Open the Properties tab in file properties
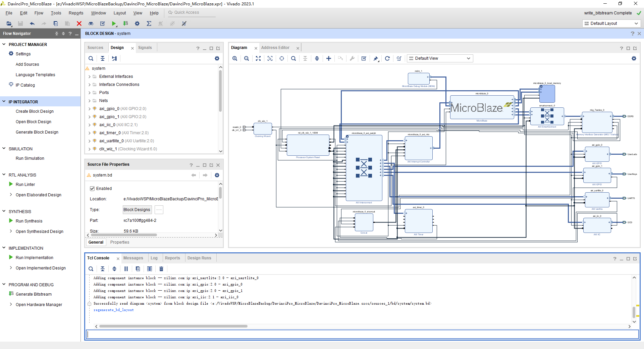 pos(120,242)
